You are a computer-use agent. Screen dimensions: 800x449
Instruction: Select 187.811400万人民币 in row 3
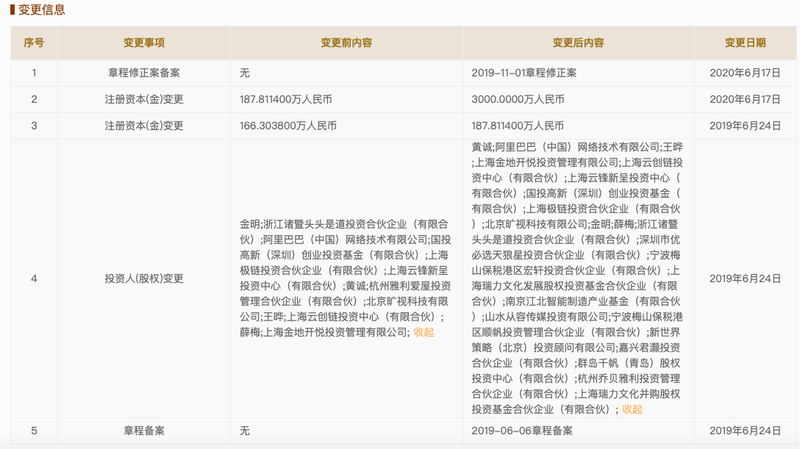[518, 126]
